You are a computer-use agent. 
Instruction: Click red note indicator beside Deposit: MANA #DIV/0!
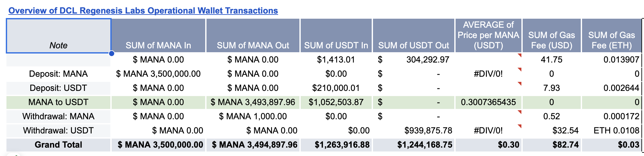[x=519, y=70]
